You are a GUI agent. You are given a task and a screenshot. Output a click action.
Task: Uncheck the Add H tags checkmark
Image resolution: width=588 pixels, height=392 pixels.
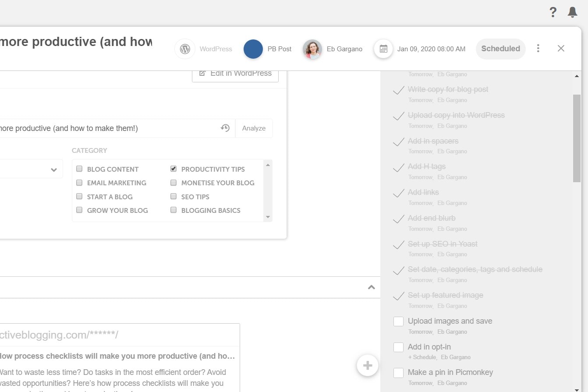pyautogui.click(x=398, y=167)
